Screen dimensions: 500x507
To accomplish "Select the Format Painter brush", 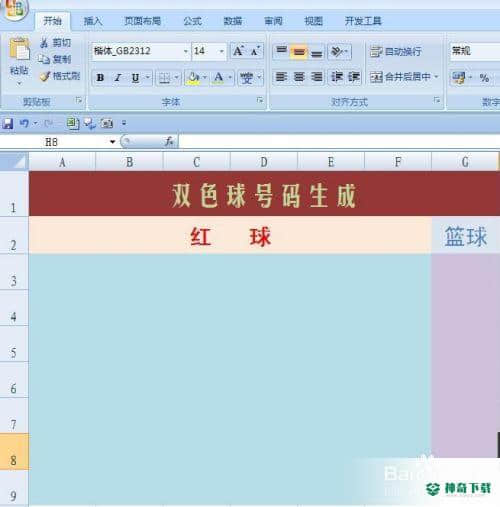I will point(45,77).
